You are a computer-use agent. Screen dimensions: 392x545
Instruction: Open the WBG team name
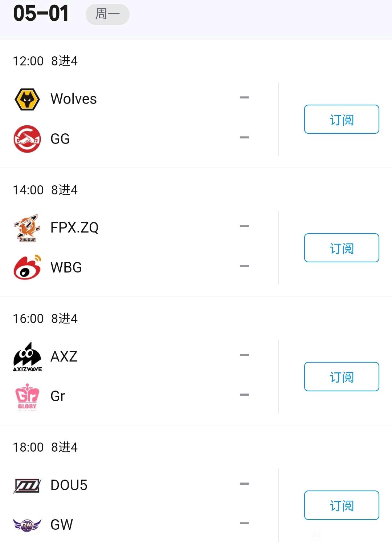[x=66, y=267]
